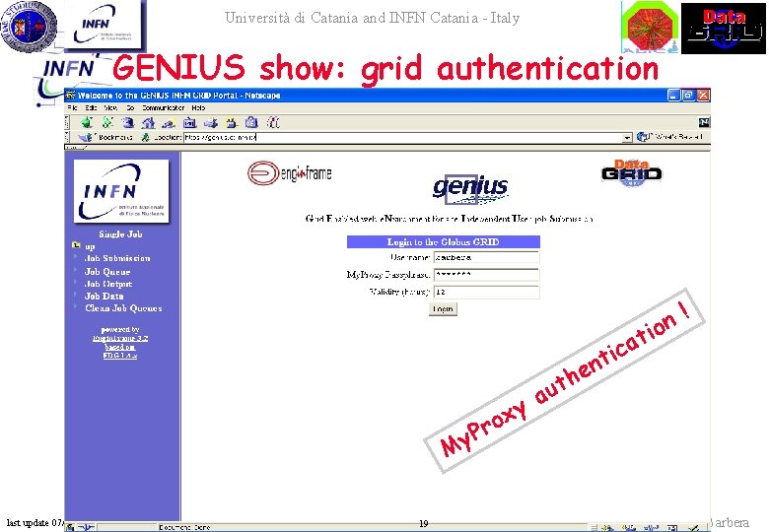Open Job Output in the sidebar
This screenshot has height=532, width=769.
[x=108, y=284]
